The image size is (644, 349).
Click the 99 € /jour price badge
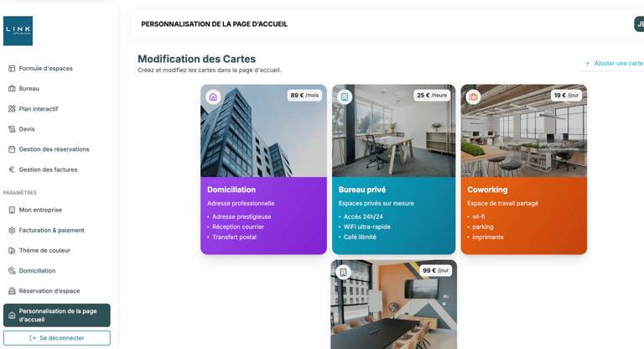435,270
